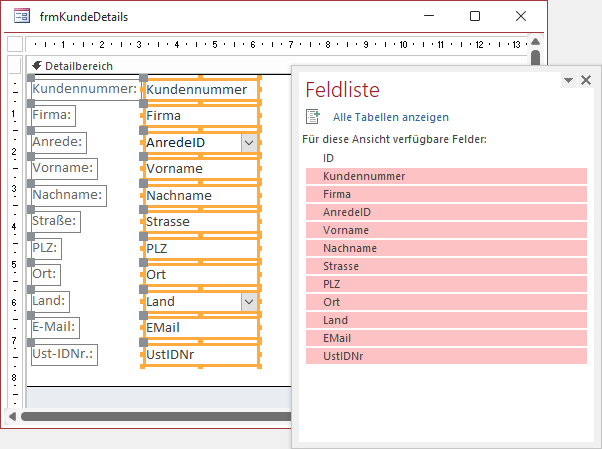Open the Land combo box dropdown arrow
The height and width of the screenshot is (449, 602).
[x=249, y=302]
